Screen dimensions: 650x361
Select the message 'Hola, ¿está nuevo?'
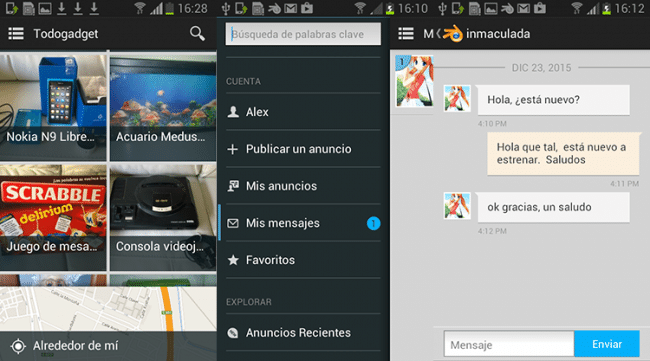(553, 100)
